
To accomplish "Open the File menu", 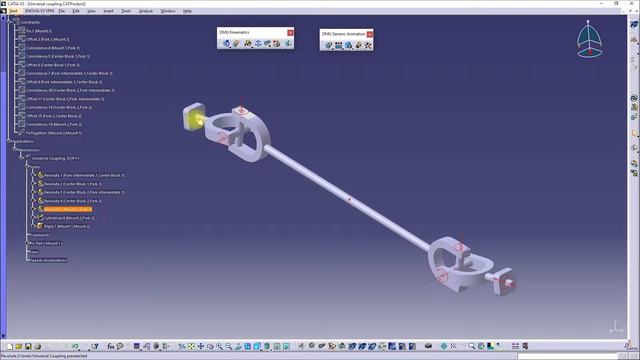I will [62, 11].
